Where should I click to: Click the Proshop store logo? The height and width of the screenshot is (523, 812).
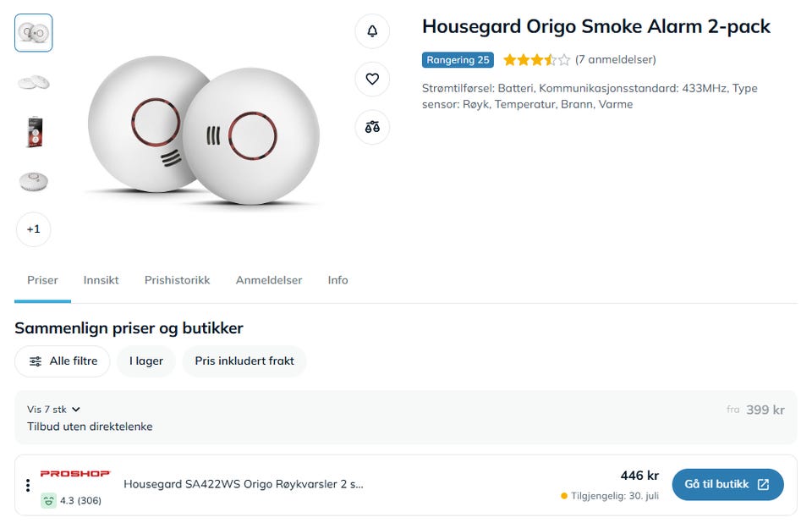click(75, 473)
